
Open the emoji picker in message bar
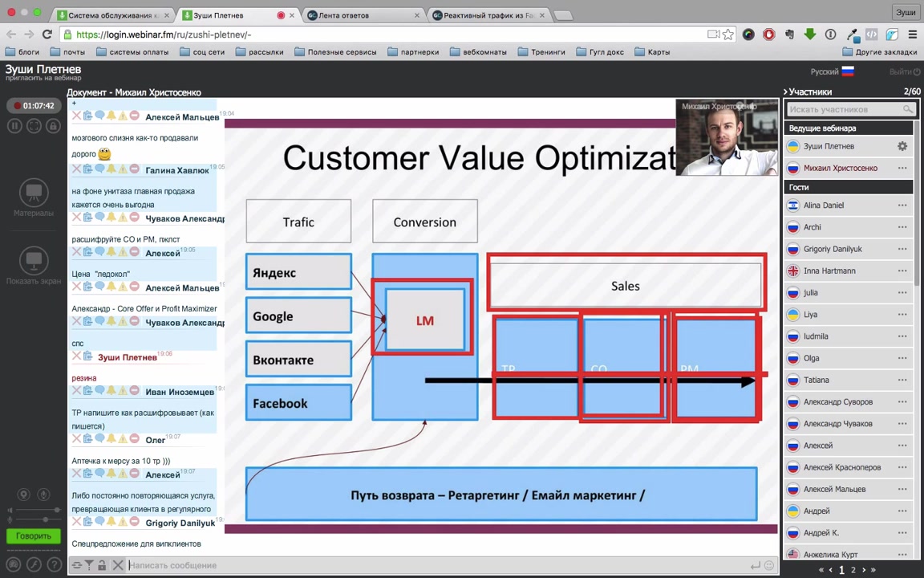(769, 566)
